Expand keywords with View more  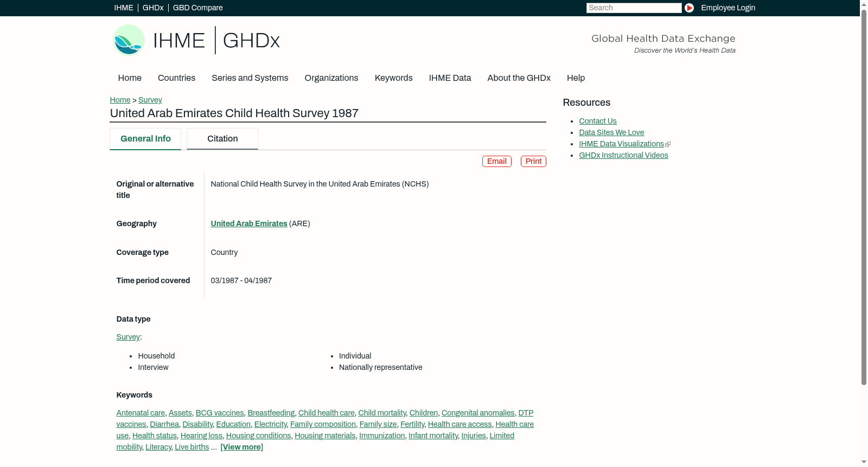(x=242, y=447)
